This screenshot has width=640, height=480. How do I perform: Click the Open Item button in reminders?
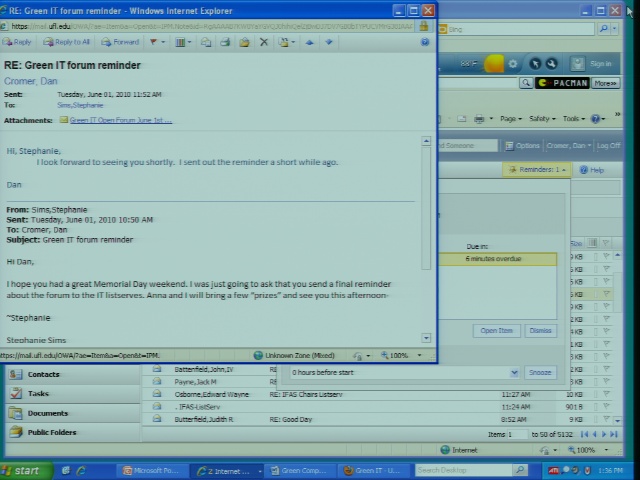(x=496, y=331)
